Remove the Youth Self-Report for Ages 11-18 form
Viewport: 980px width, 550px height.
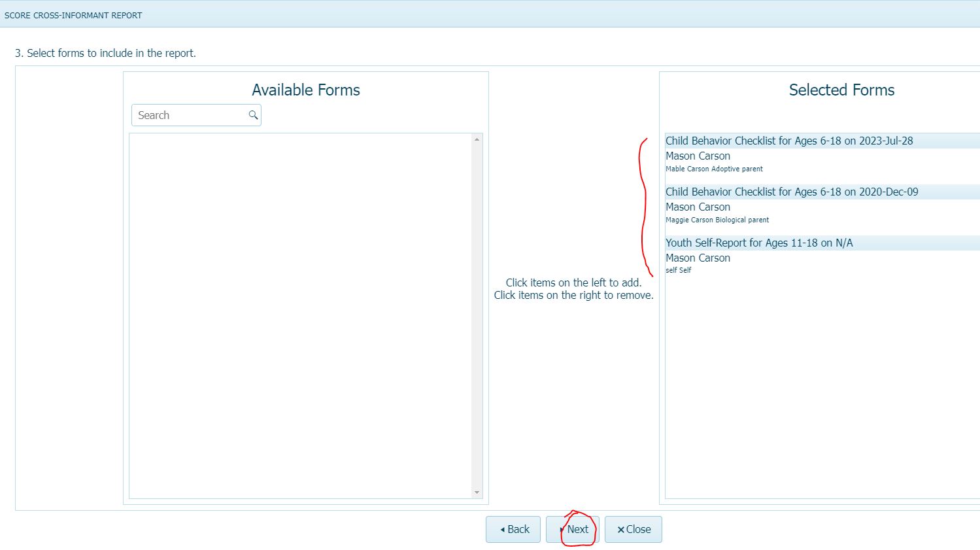tap(758, 243)
